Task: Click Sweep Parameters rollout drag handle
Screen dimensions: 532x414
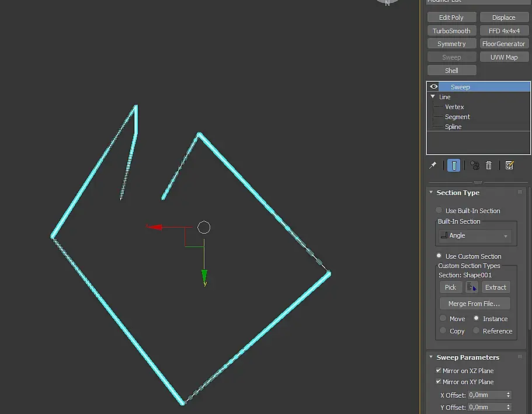Action: pos(520,357)
